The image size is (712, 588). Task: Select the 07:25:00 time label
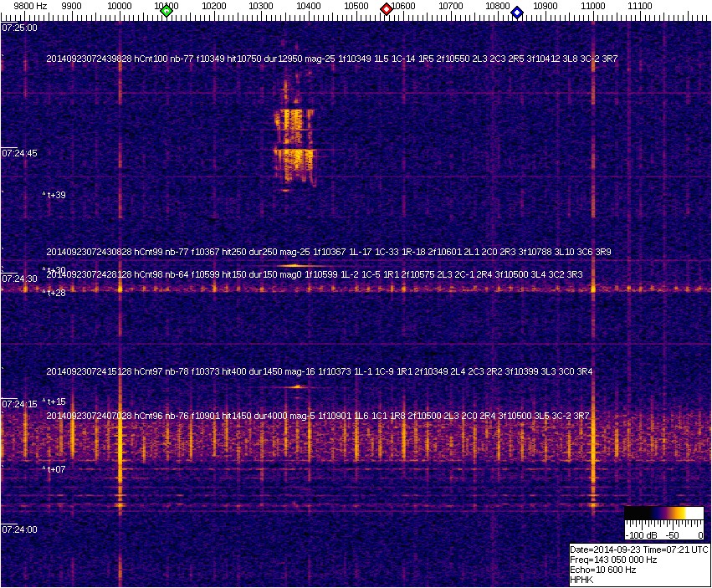pyautogui.click(x=19, y=28)
